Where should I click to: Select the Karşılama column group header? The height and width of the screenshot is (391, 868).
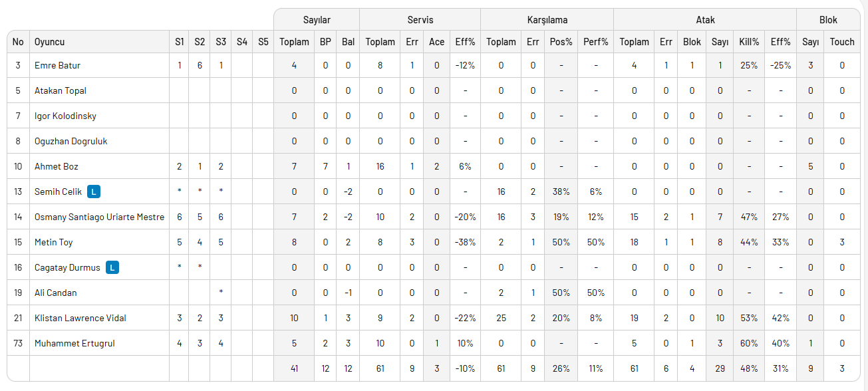point(547,20)
